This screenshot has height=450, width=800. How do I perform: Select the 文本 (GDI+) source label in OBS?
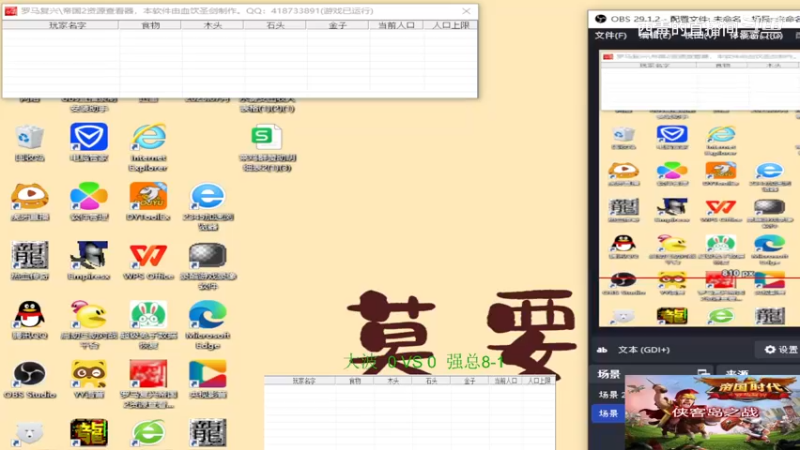tap(644, 349)
